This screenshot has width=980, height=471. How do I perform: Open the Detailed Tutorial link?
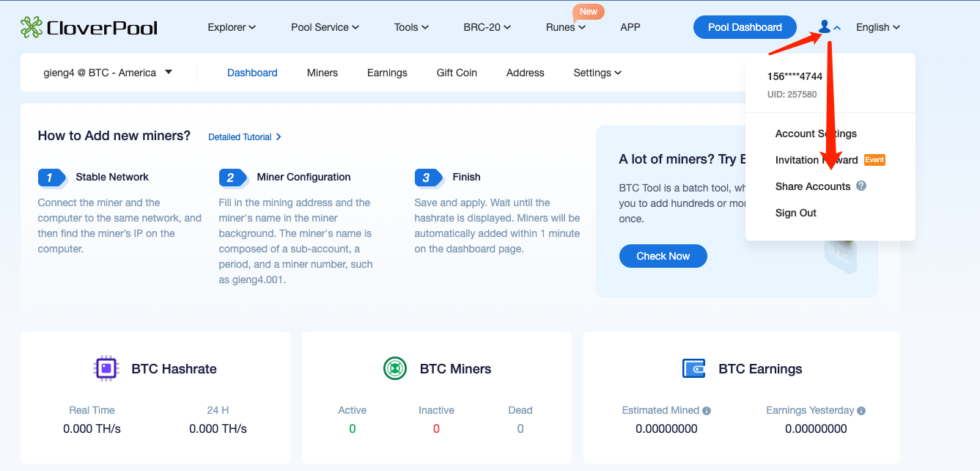click(245, 137)
